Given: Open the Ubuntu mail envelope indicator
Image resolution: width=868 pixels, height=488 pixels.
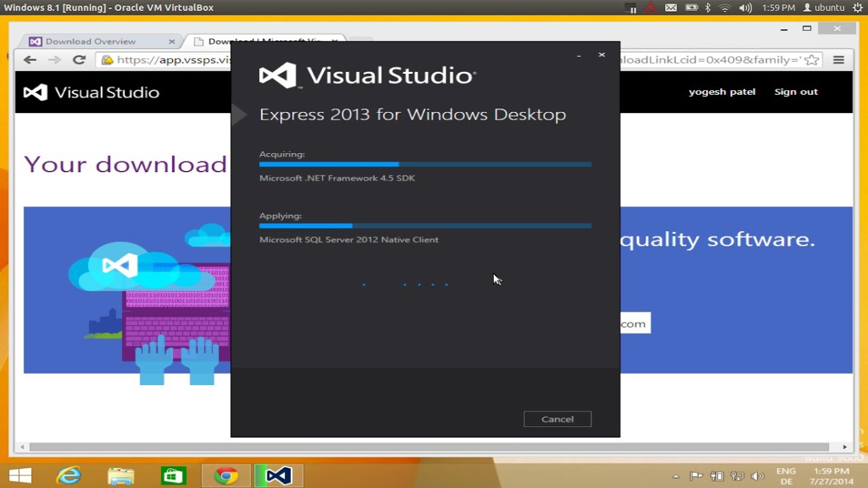Looking at the screenshot, I should tap(671, 7).
